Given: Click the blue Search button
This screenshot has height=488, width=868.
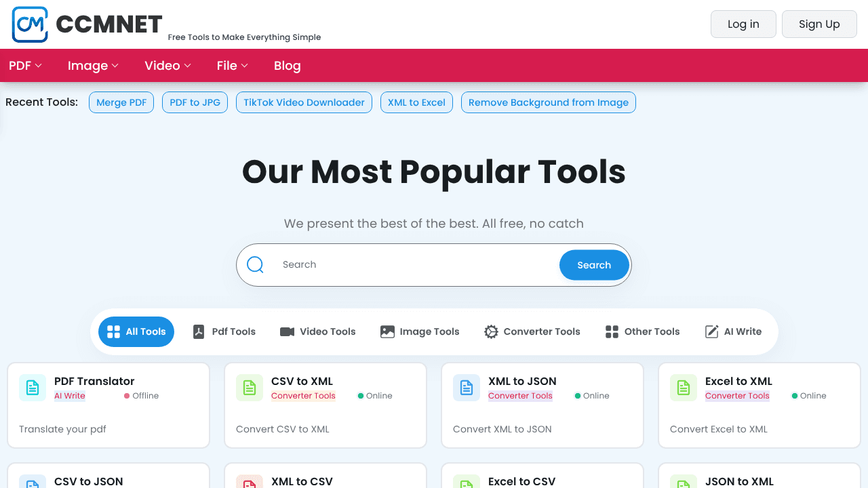Looking at the screenshot, I should click(594, 265).
